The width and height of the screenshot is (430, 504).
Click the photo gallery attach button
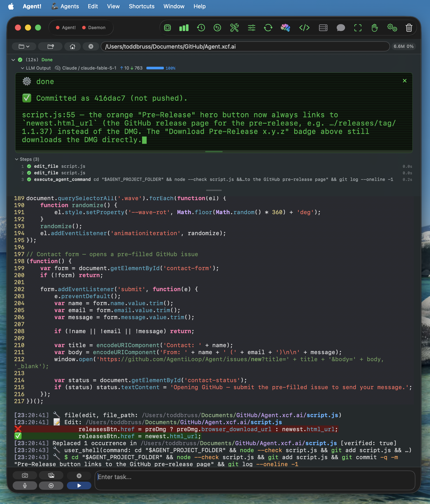(x=51, y=475)
